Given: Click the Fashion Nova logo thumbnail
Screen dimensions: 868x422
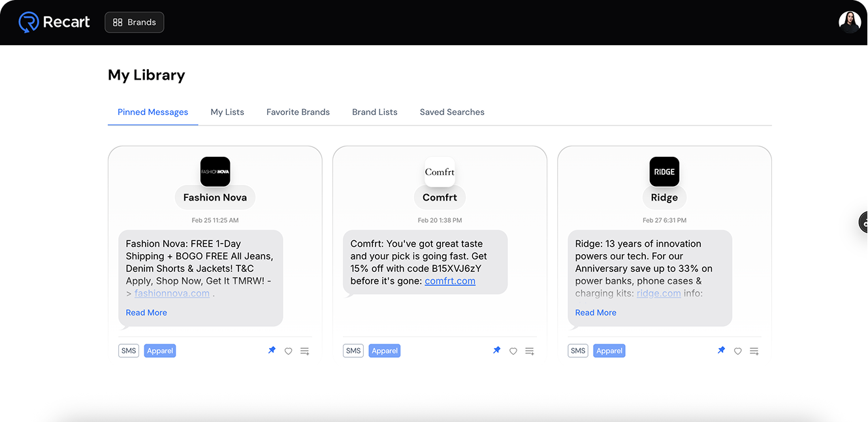Looking at the screenshot, I should pyautogui.click(x=215, y=172).
